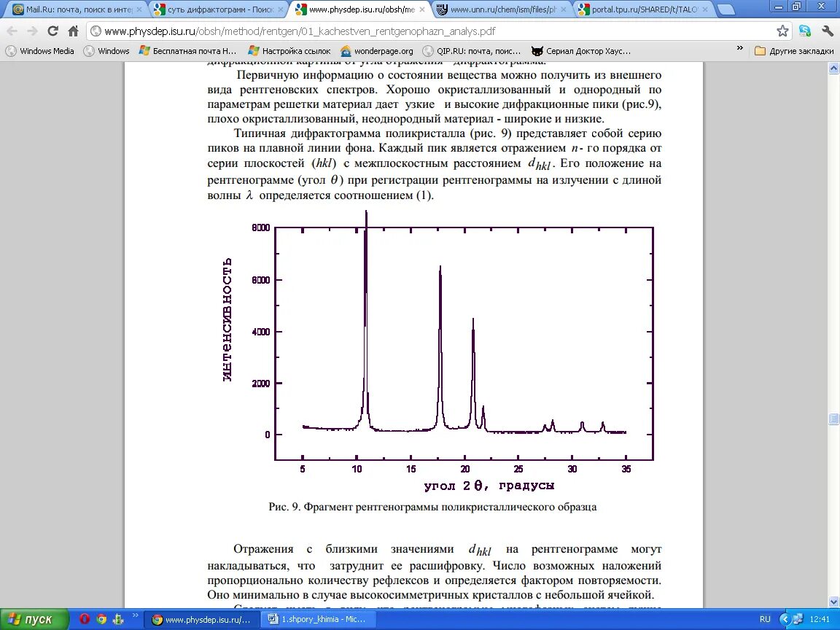
Task: Click the network tray icon
Action: click(x=798, y=619)
